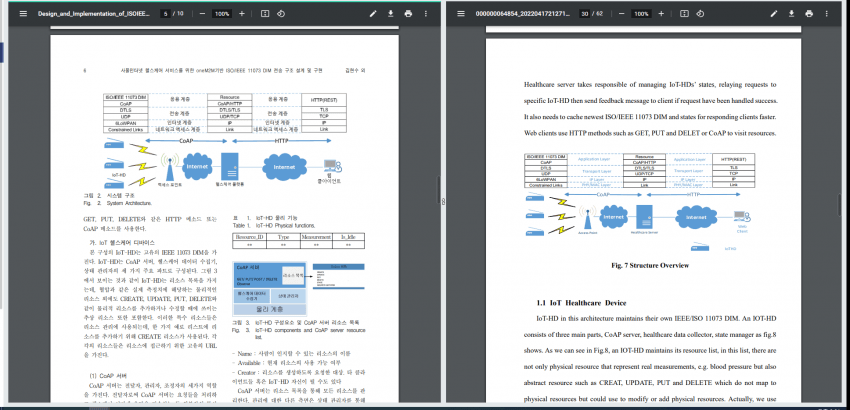Click 'Web Client' label in right diagram

pyautogui.click(x=742, y=229)
